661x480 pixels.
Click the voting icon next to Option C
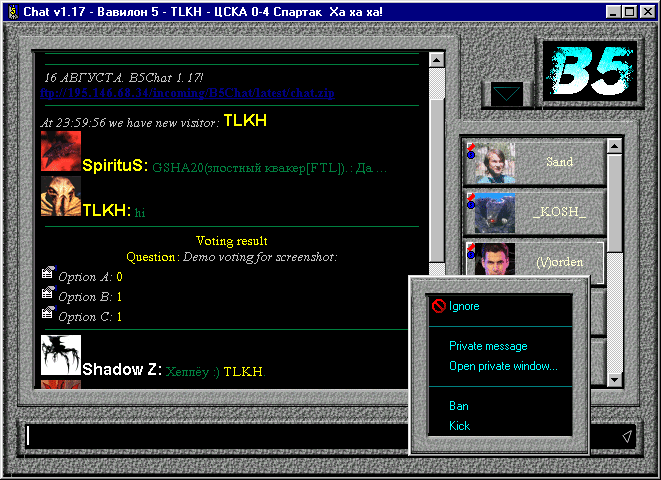click(x=48, y=314)
